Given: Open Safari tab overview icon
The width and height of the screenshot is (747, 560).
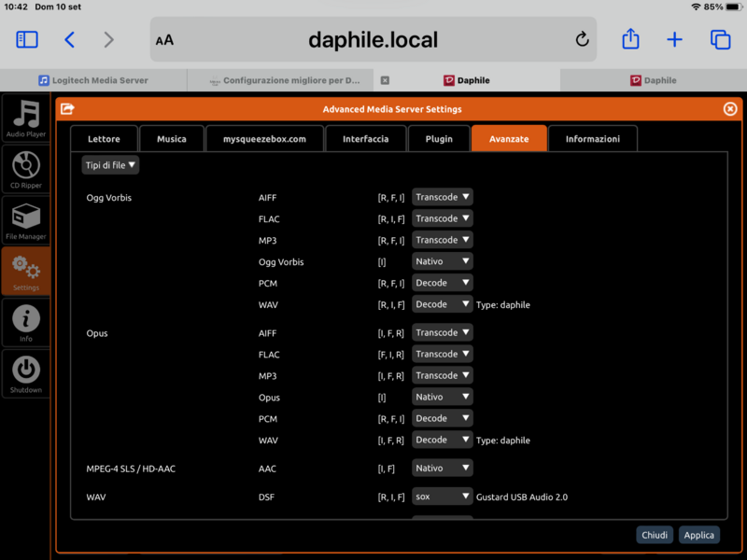Looking at the screenshot, I should [720, 39].
